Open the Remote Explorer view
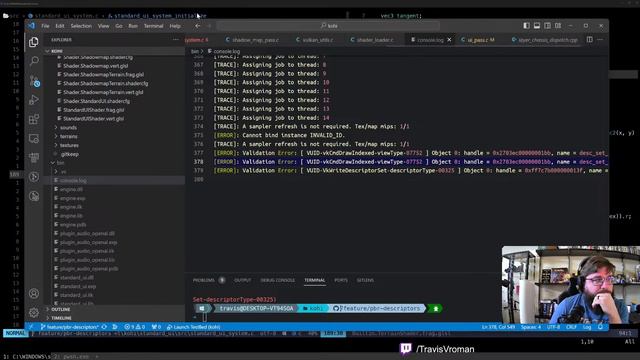640x360 pixels. [x=34, y=138]
